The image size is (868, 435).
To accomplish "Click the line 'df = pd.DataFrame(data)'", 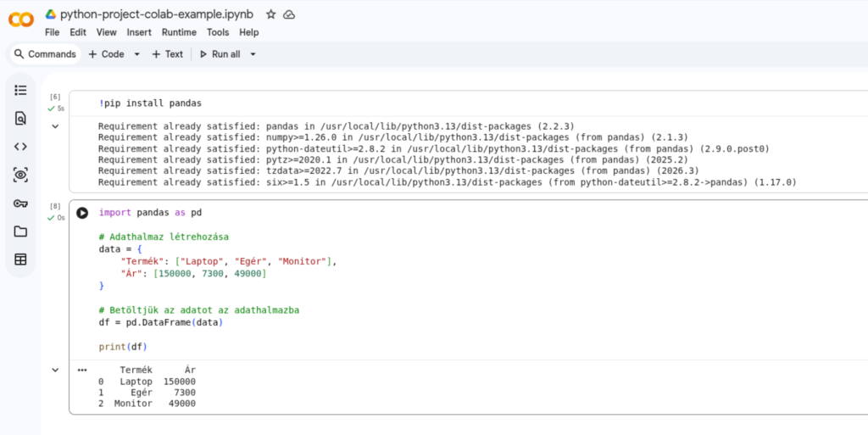I will tap(160, 322).
